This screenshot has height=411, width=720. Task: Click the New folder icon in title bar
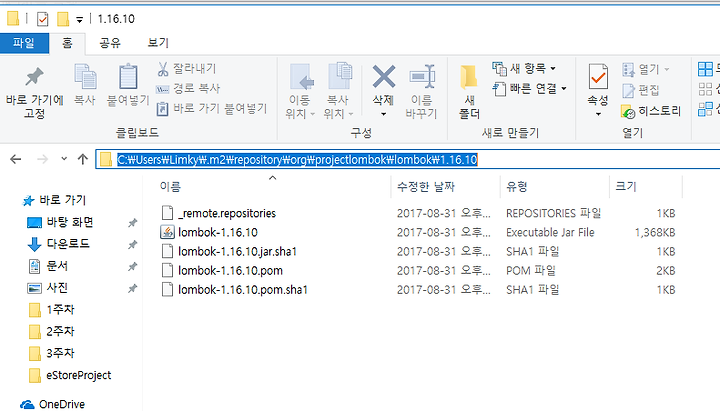63,19
